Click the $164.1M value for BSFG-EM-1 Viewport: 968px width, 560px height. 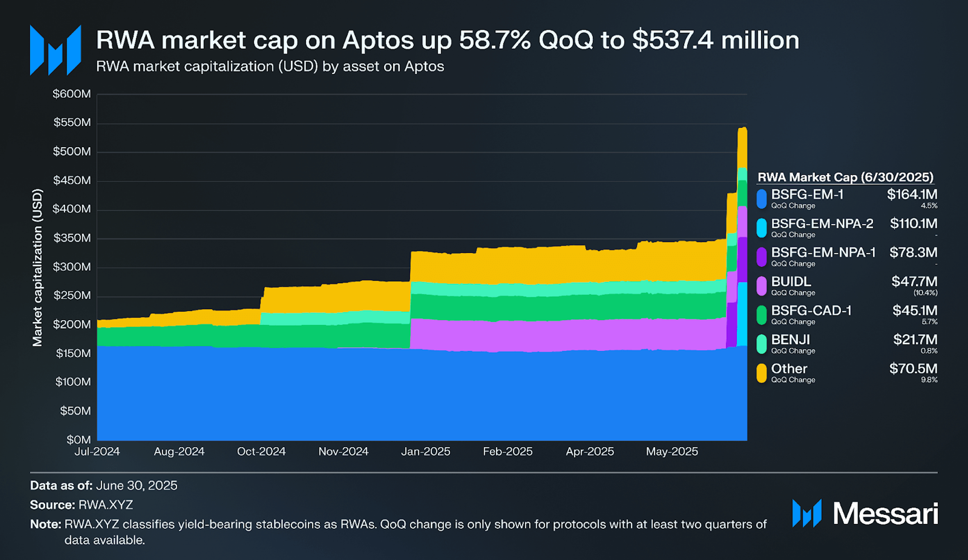912,194
